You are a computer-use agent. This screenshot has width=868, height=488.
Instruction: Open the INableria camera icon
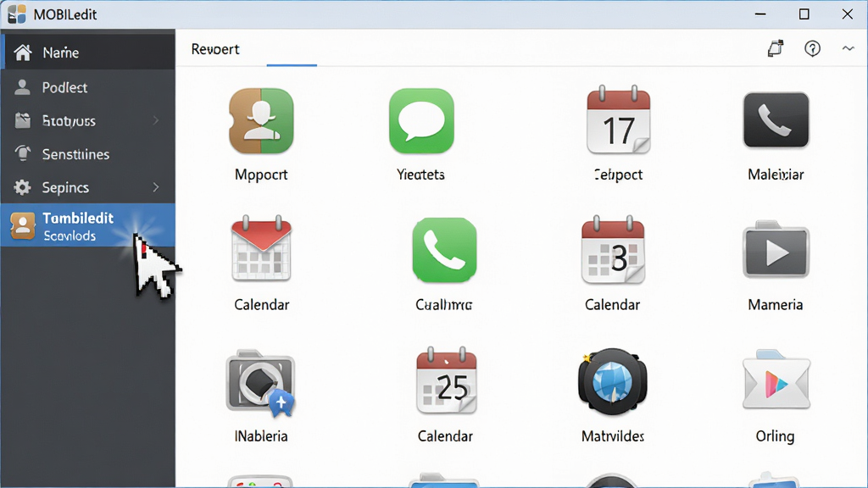260,383
